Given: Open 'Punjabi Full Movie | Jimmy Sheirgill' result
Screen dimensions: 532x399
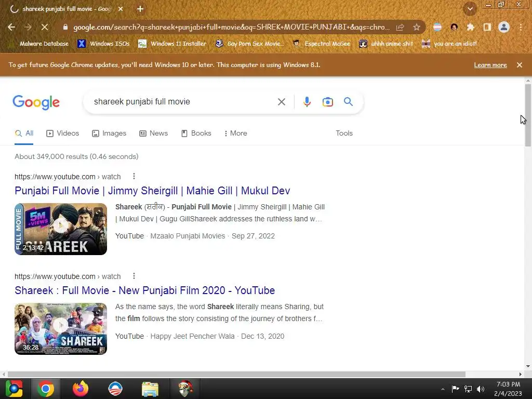Looking at the screenshot, I should tap(152, 191).
